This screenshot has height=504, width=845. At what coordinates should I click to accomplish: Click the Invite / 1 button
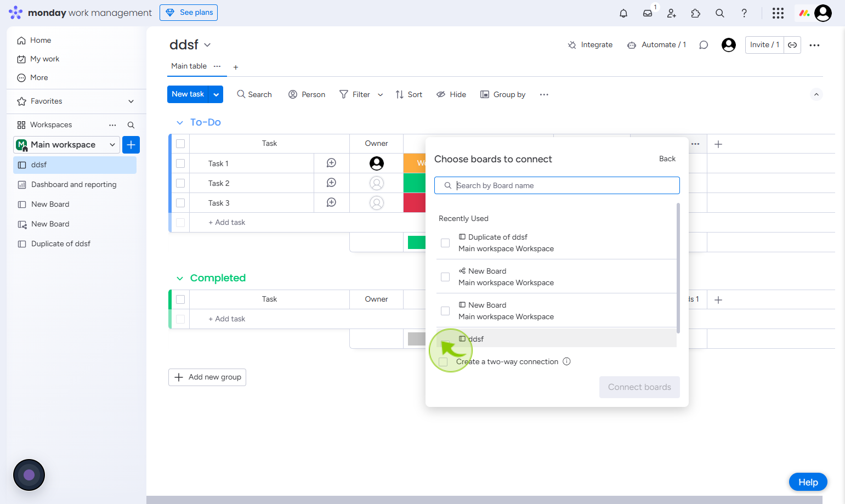click(764, 45)
